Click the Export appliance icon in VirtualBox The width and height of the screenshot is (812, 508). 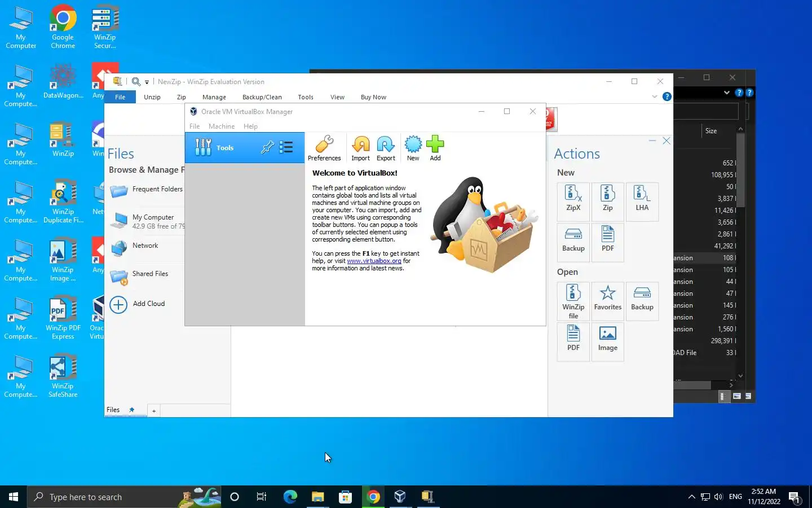click(x=386, y=148)
